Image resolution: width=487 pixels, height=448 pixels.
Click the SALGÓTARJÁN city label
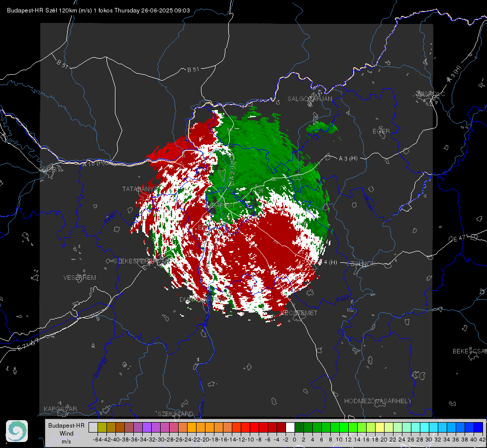click(309, 99)
